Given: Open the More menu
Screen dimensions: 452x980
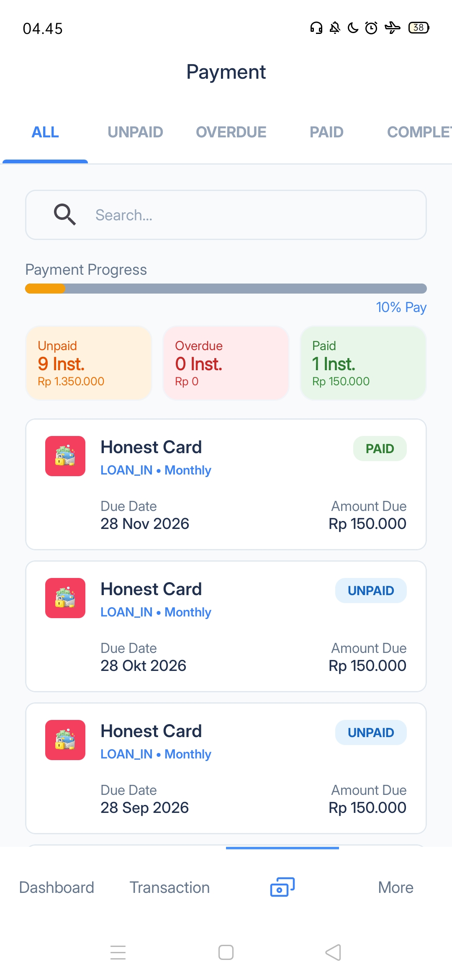Looking at the screenshot, I should 395,887.
